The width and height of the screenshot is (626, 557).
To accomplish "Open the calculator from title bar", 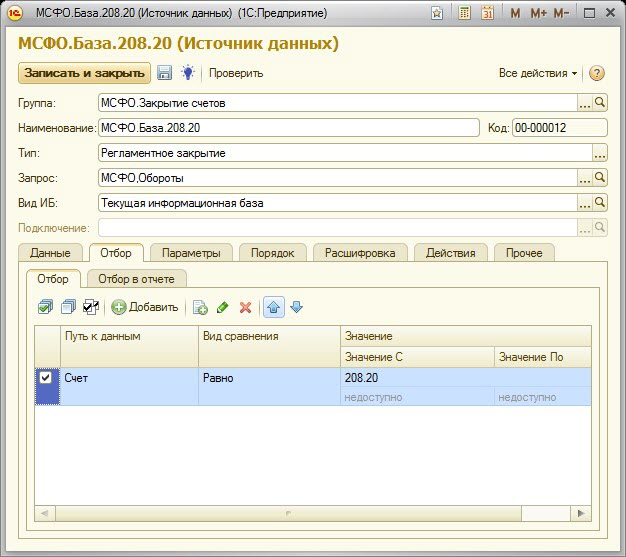I will tap(465, 13).
